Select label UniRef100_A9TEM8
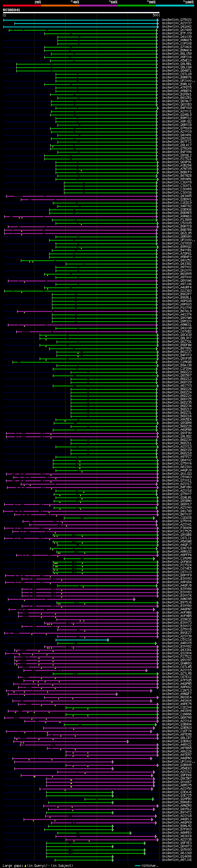Viewport: 197px width, 868px height. 177,735
